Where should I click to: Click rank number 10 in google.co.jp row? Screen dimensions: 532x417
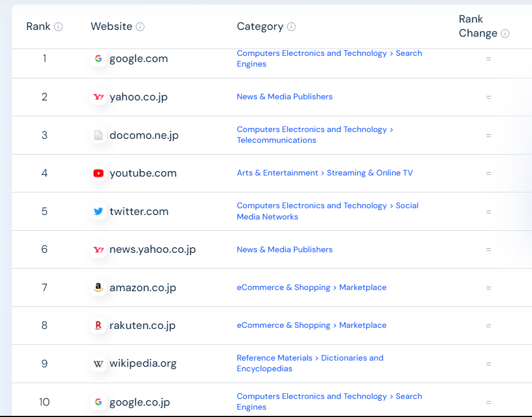pos(45,402)
